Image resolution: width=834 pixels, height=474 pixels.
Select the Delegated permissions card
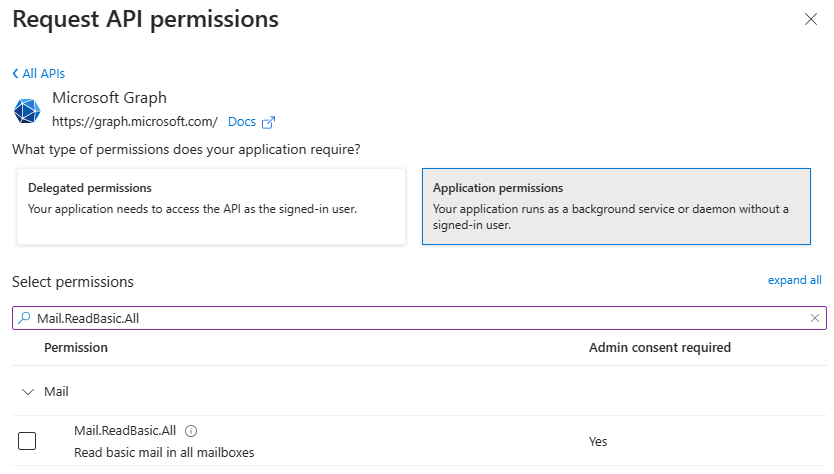(x=211, y=206)
